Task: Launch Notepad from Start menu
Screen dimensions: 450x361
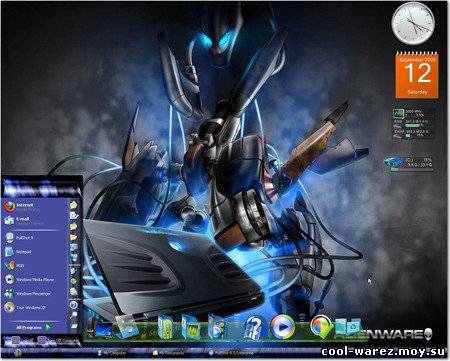Action: (x=33, y=252)
